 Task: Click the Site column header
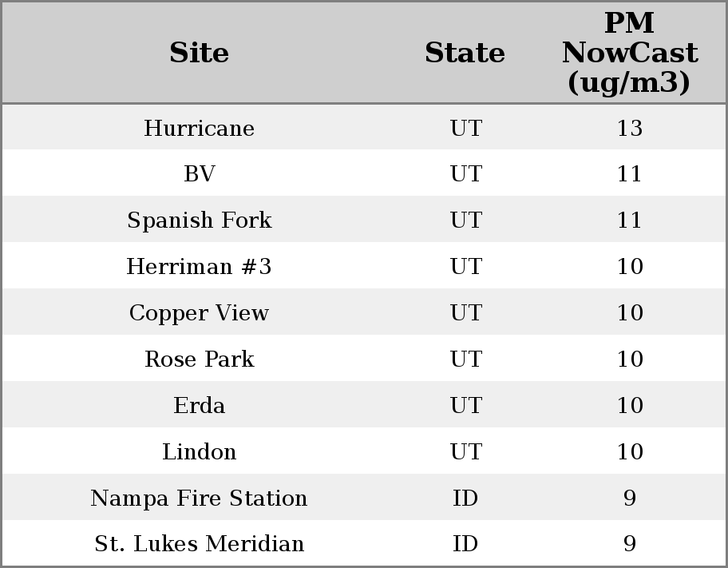click(199, 53)
